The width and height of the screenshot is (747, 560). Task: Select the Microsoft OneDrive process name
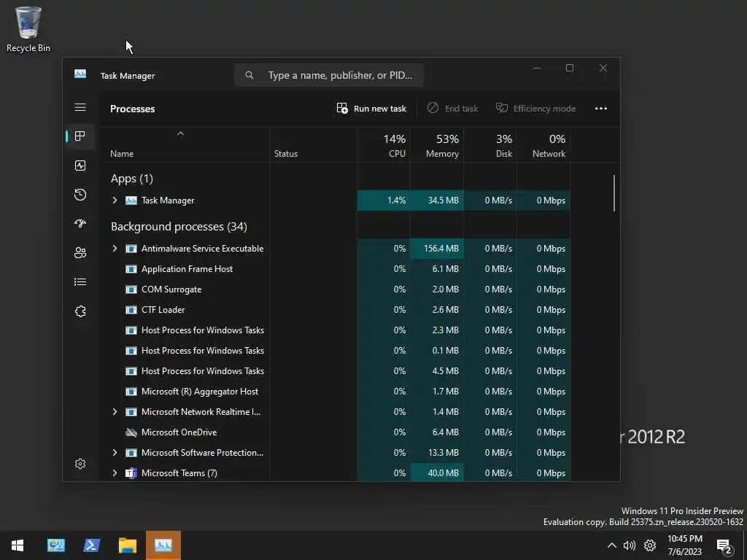179,432
